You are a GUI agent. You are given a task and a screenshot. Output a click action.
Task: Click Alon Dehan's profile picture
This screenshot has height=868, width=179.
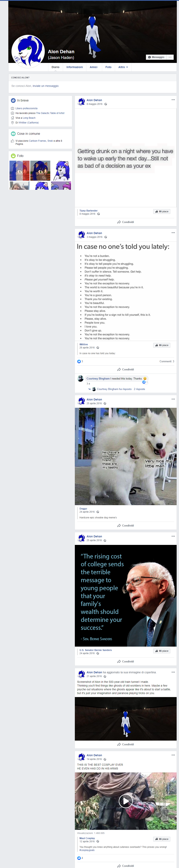(x=28, y=51)
